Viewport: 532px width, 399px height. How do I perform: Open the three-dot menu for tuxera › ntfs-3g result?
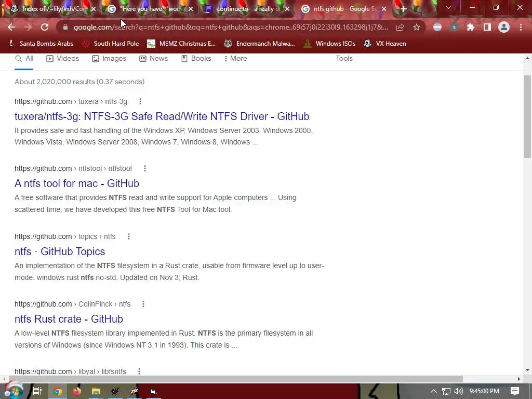click(x=140, y=101)
